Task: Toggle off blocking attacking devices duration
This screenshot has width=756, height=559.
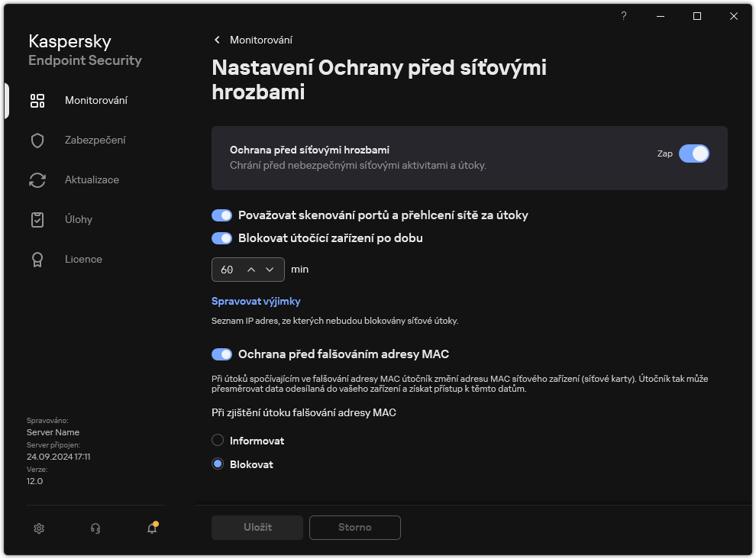Action: click(x=221, y=237)
